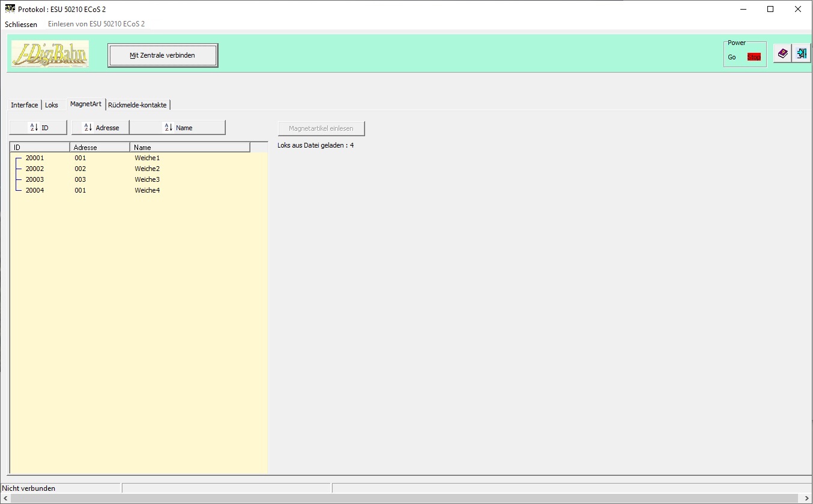
Task: Minimize the Protokol window
Action: tap(743, 9)
